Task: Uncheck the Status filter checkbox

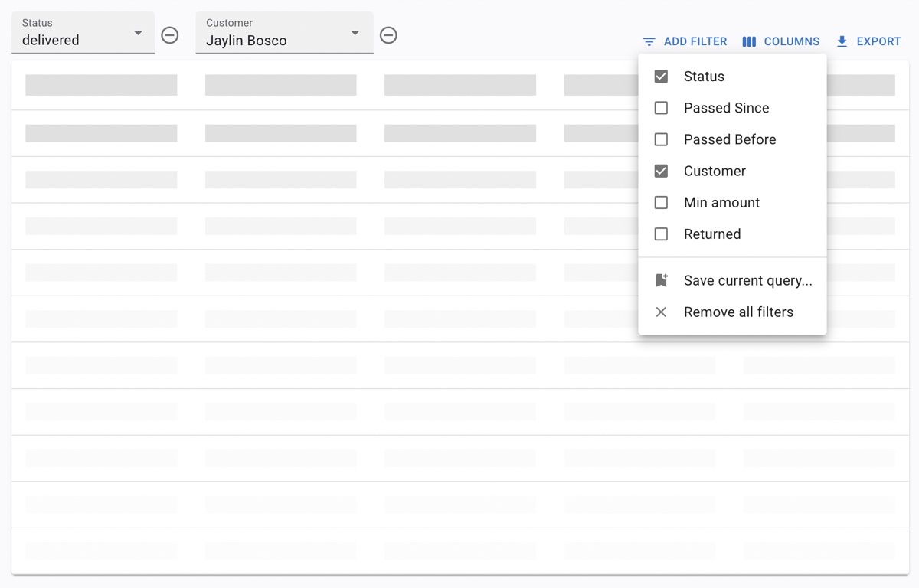Action: pos(661,77)
